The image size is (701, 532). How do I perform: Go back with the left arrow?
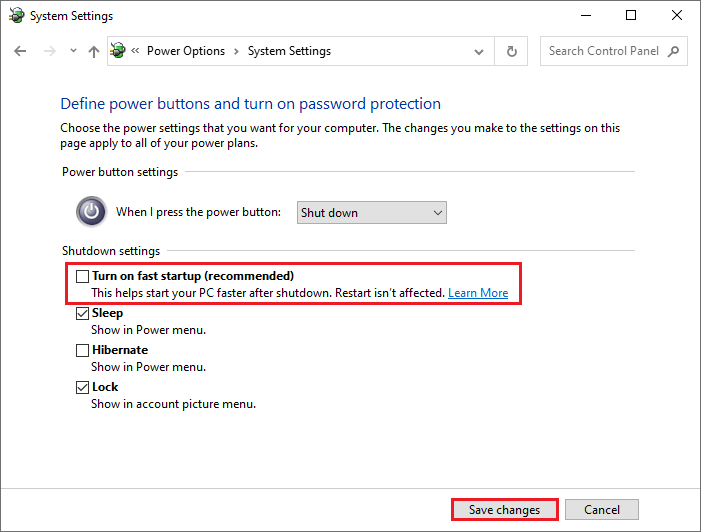pyautogui.click(x=20, y=51)
